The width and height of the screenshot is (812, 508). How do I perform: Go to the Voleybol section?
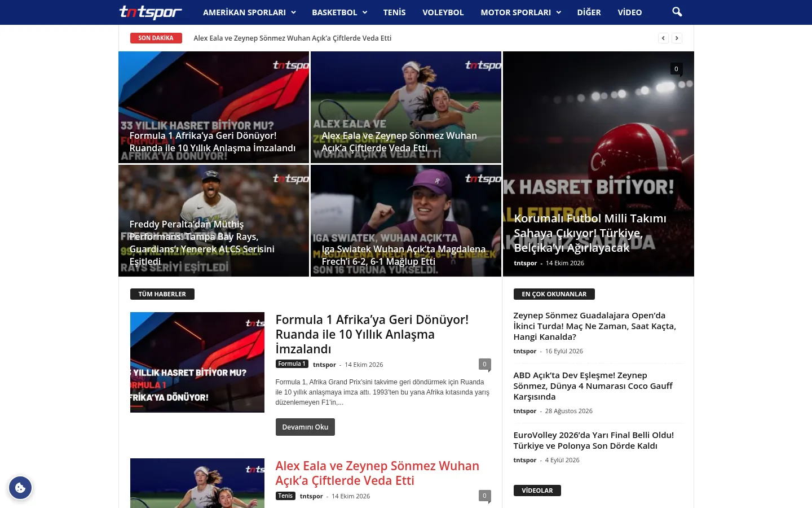443,12
